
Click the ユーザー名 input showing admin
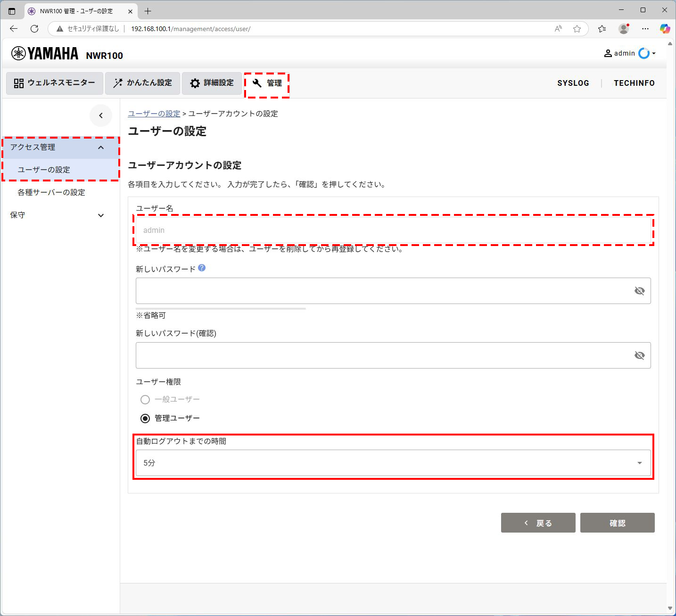393,230
